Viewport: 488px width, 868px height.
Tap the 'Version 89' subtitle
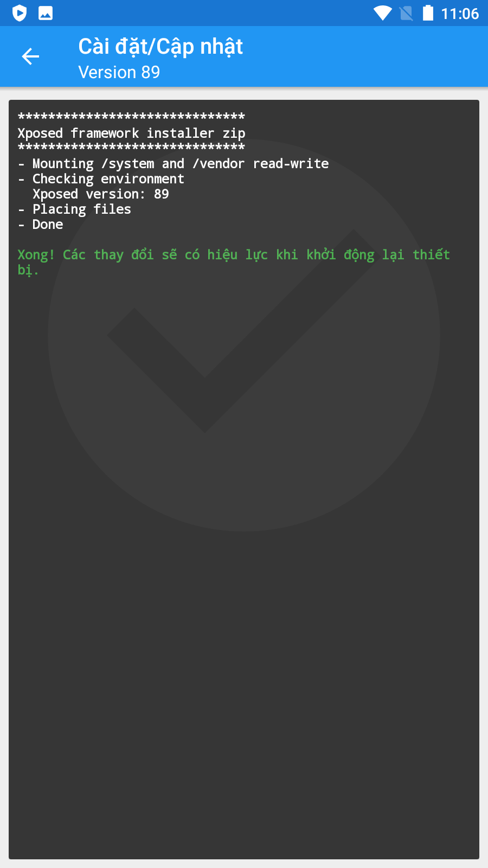(x=119, y=72)
